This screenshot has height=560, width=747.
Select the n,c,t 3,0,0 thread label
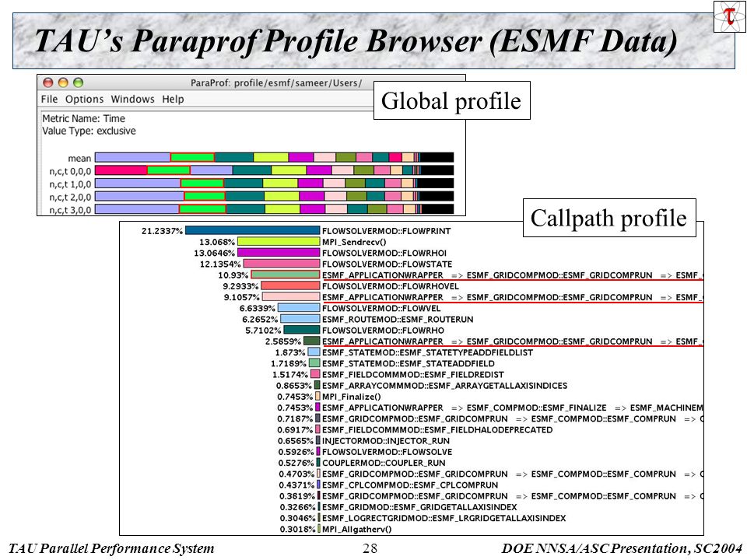pos(70,209)
